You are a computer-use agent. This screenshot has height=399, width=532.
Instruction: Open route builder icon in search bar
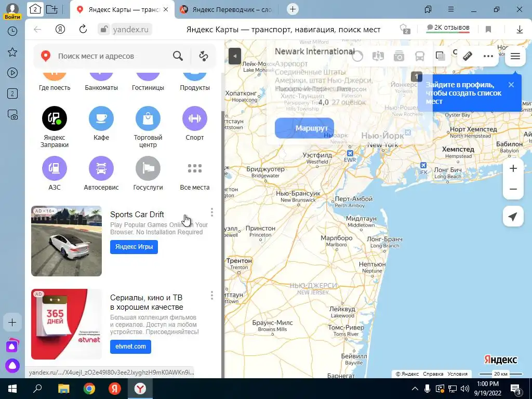click(204, 56)
